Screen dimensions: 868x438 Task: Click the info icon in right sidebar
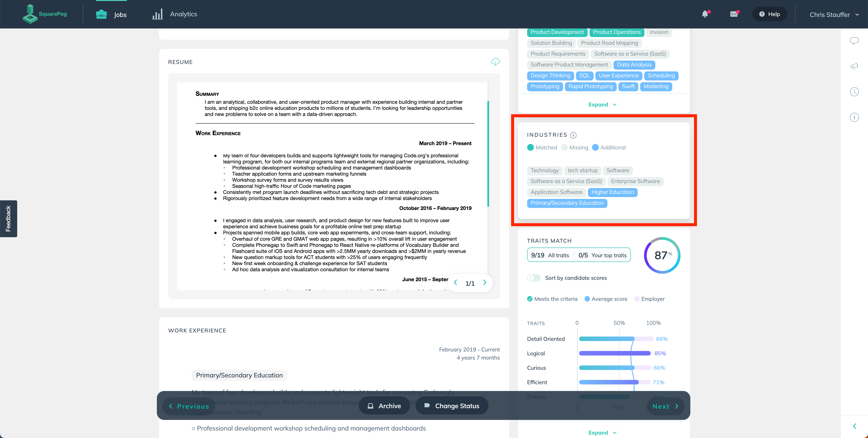click(854, 117)
